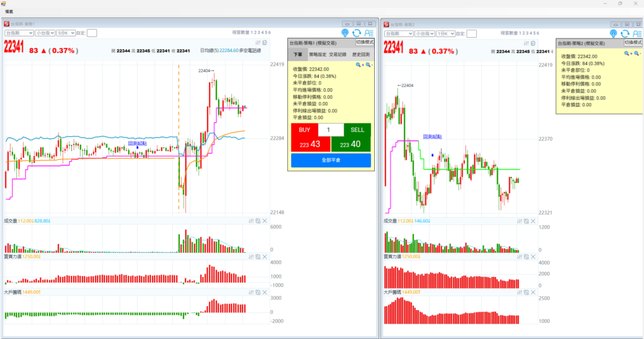Click the order quantity field showing 1
Image resolution: width=644 pixels, height=339 pixels.
(331, 130)
